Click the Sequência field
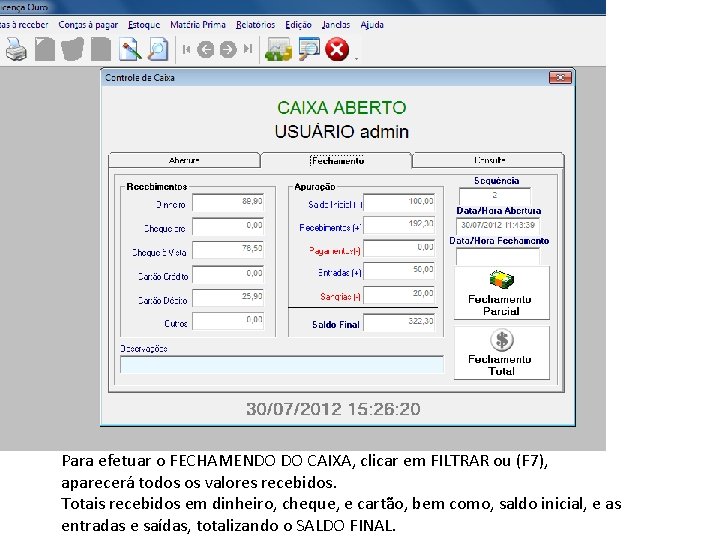This screenshot has height=540, width=720. (495, 196)
